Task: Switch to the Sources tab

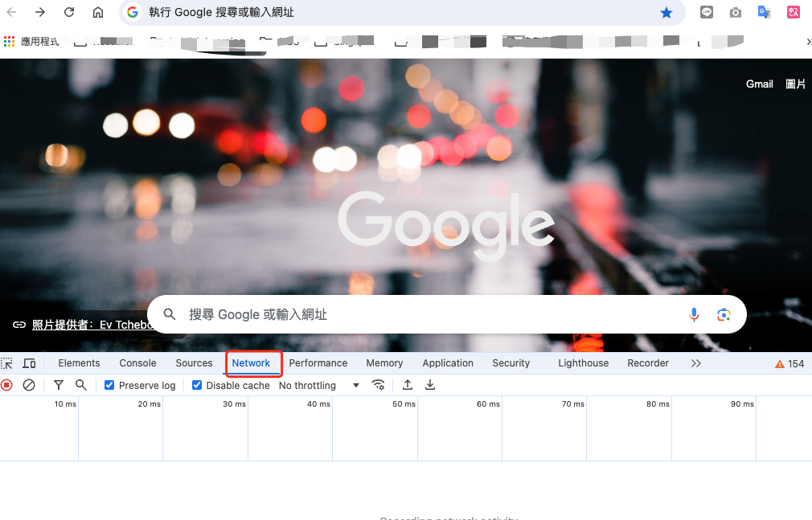Action: click(x=194, y=363)
